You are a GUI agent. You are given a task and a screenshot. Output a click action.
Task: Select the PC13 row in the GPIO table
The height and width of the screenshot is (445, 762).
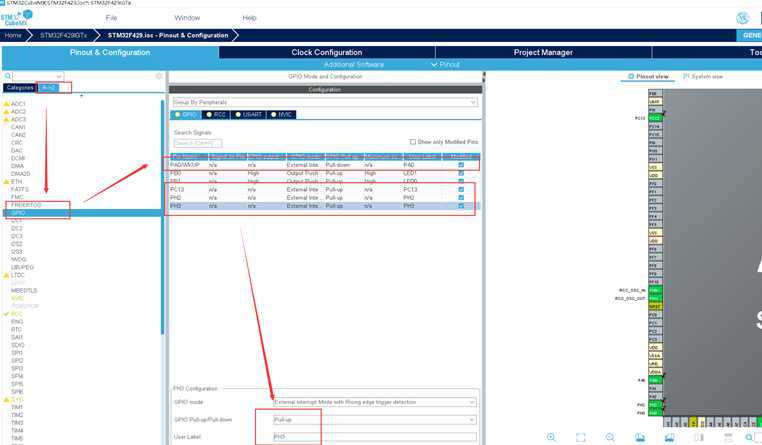click(325, 189)
